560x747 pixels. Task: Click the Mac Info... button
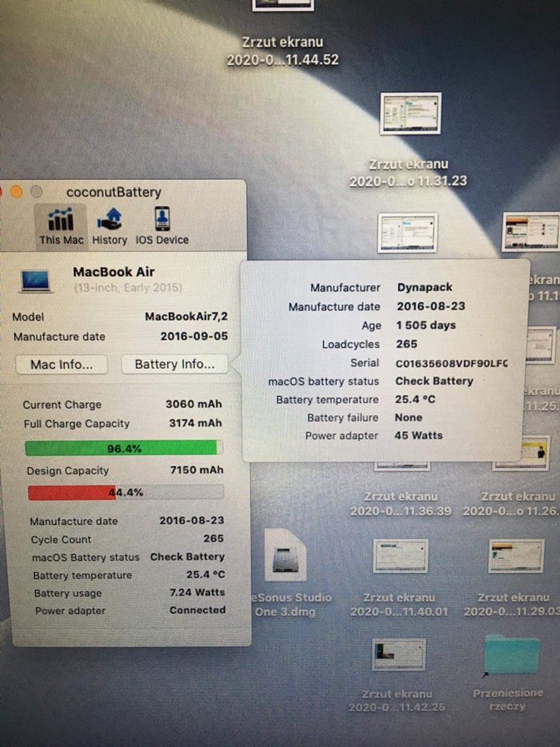click(61, 365)
